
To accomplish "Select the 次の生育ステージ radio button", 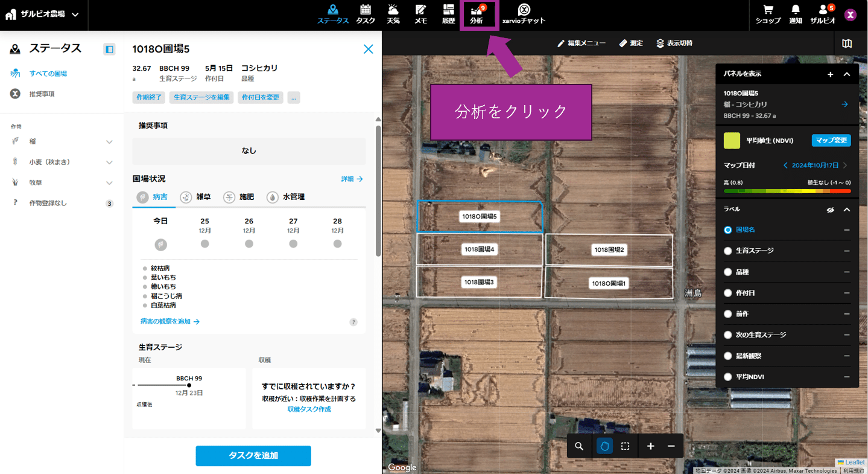I will pyautogui.click(x=728, y=335).
